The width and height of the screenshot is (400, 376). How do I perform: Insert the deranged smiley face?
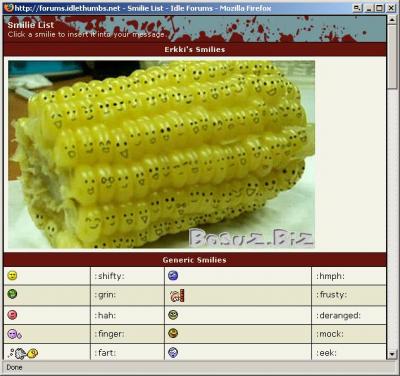173,314
